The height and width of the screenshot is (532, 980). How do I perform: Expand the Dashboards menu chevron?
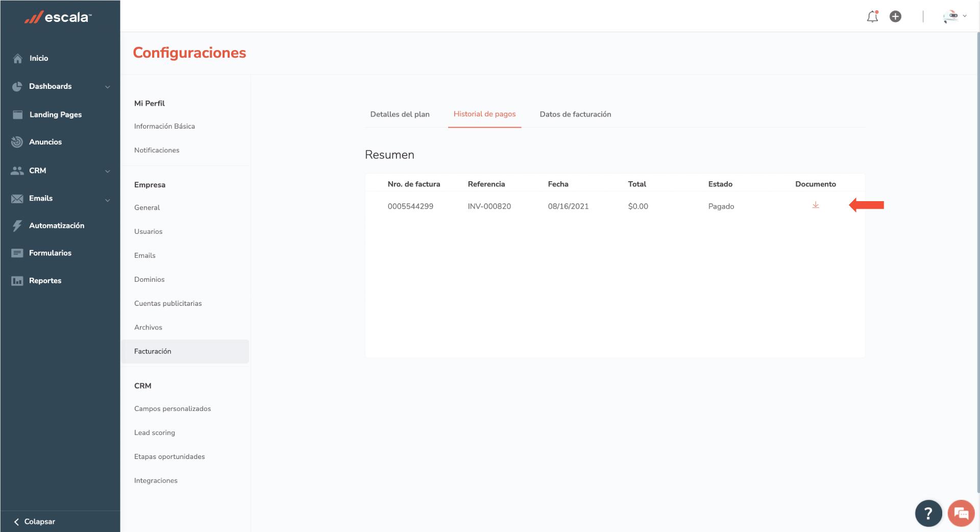point(108,87)
